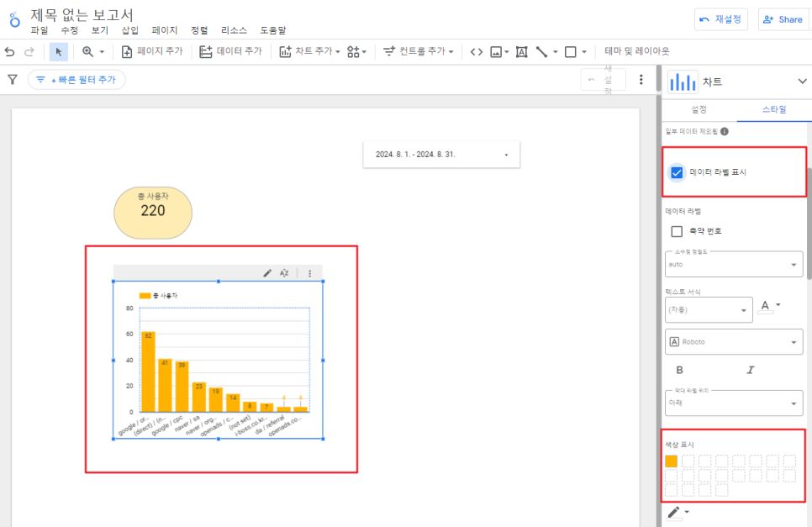Click 빠른 필터 추가 chip
The height and width of the screenshot is (527, 812).
76,80
